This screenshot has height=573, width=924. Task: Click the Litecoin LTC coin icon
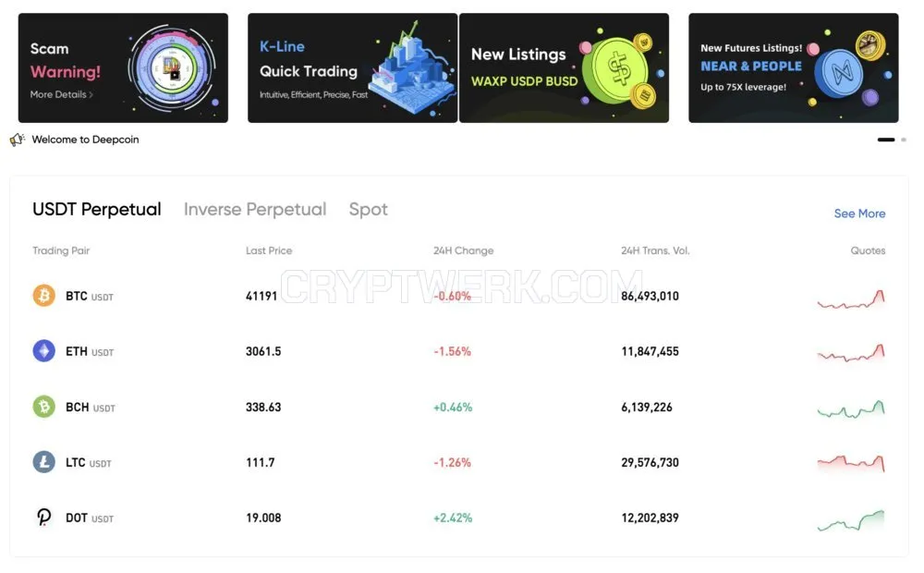[43, 462]
